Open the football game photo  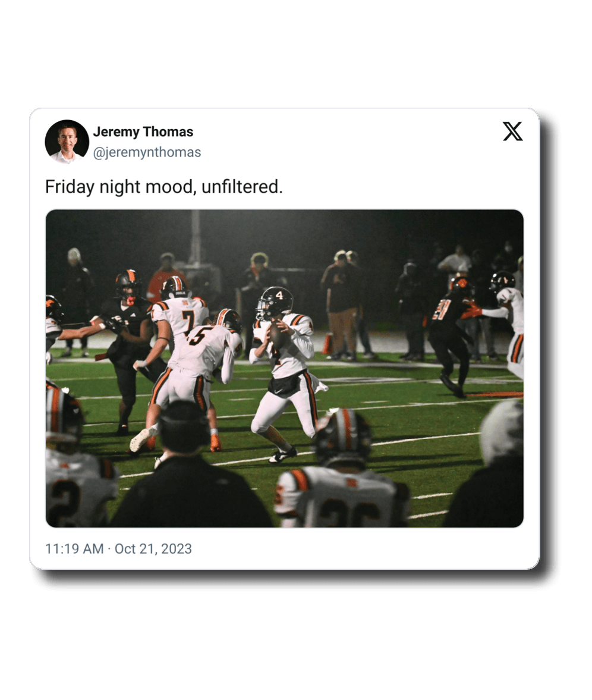[284, 368]
